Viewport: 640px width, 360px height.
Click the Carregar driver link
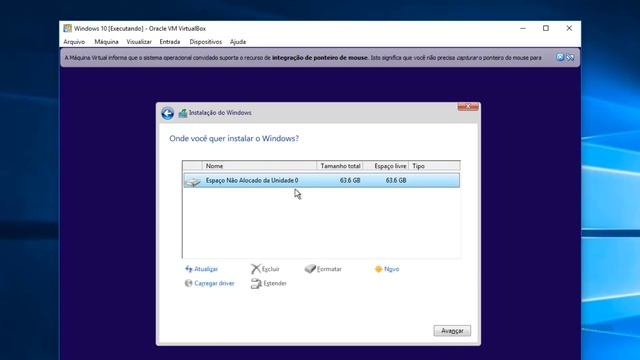[214, 283]
